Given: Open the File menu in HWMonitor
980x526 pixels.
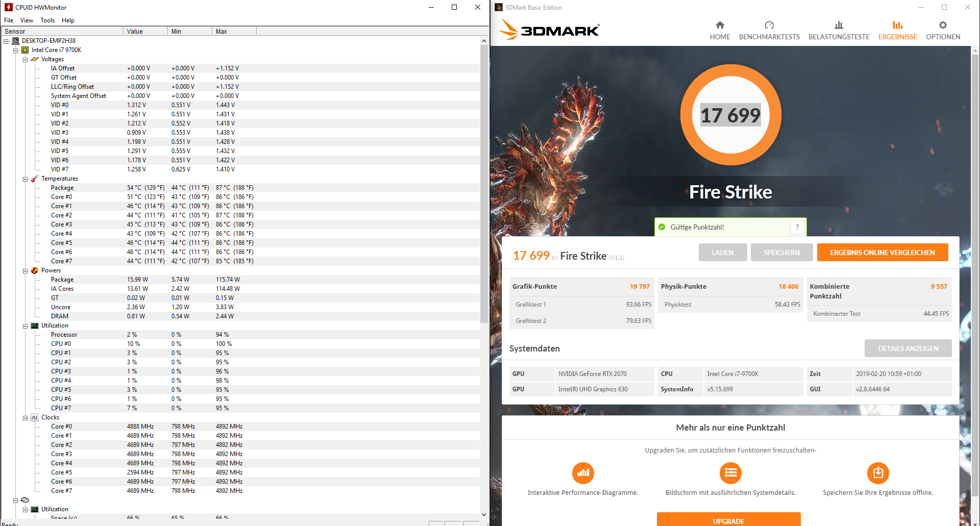Looking at the screenshot, I should pyautogui.click(x=9, y=20).
